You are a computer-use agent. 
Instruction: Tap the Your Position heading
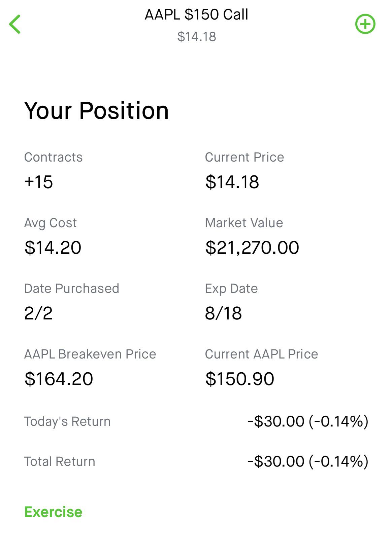coord(96,111)
